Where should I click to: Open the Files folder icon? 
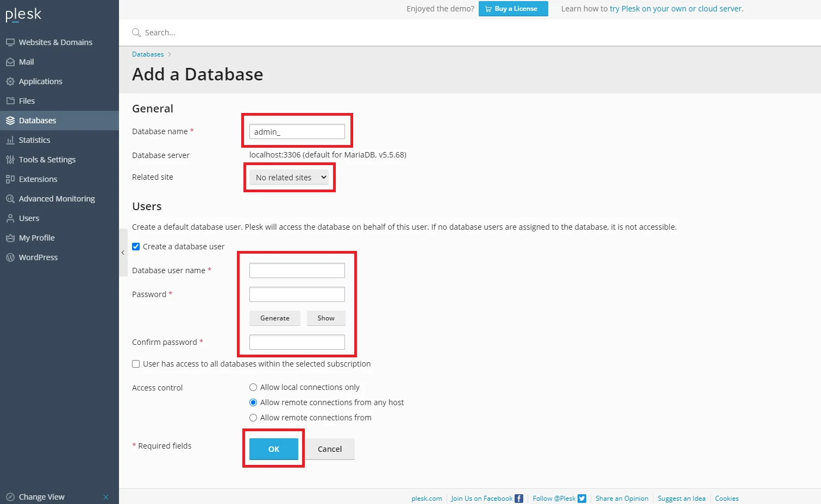(x=10, y=101)
